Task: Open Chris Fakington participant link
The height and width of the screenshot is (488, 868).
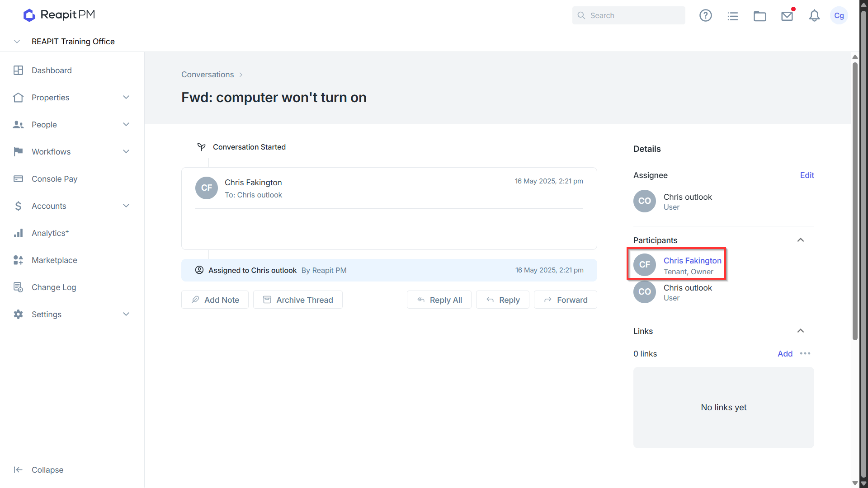Action: point(692,261)
